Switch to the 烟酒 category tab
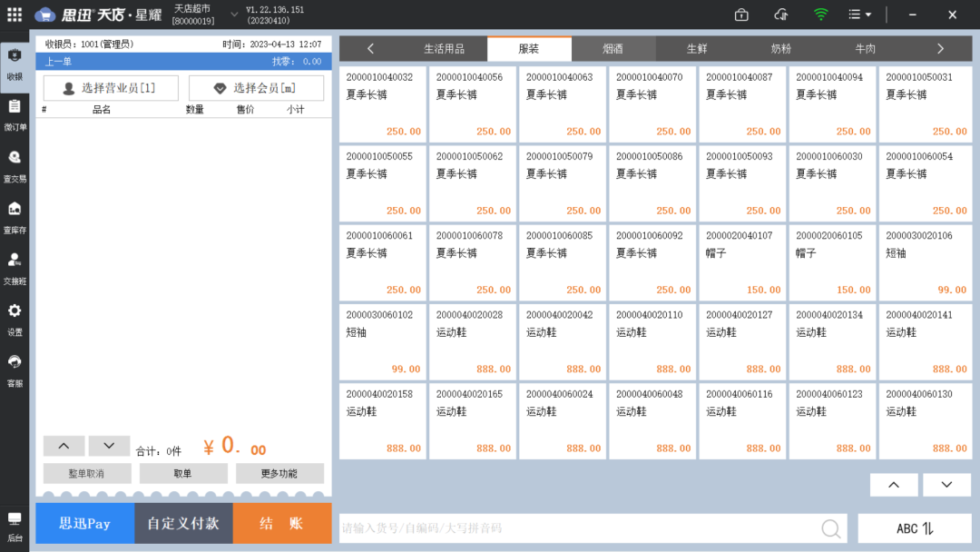 click(613, 48)
